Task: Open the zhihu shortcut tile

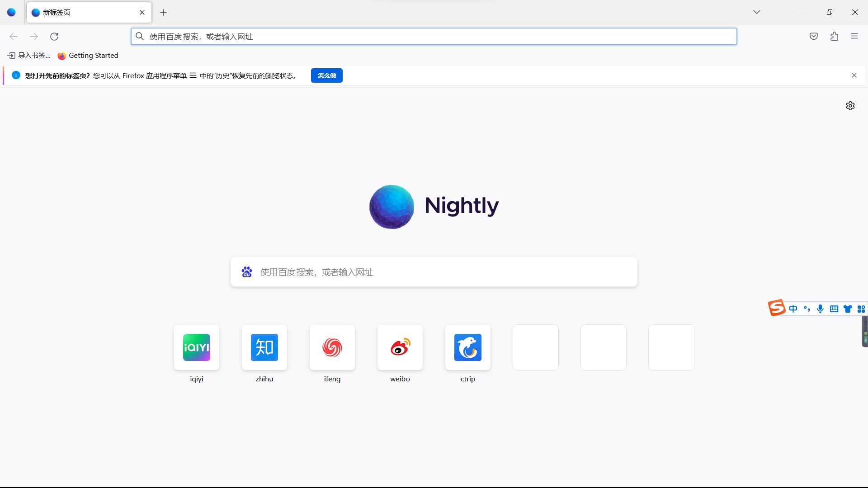Action: click(264, 347)
